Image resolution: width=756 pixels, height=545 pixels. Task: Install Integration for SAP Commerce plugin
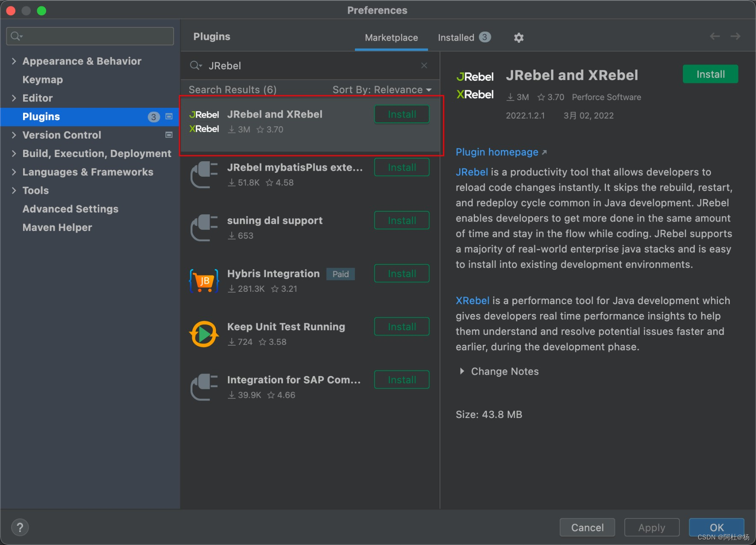(402, 379)
